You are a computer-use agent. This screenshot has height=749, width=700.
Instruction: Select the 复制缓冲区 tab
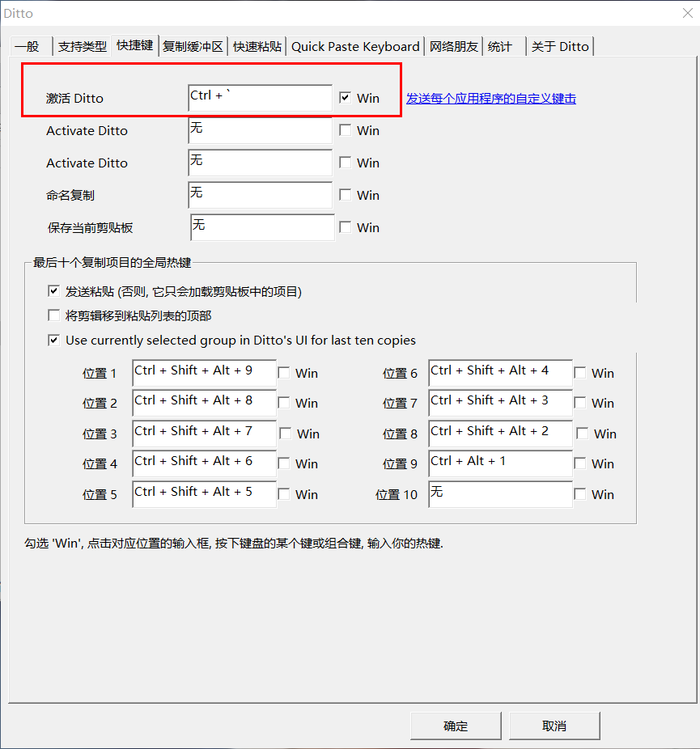193,46
